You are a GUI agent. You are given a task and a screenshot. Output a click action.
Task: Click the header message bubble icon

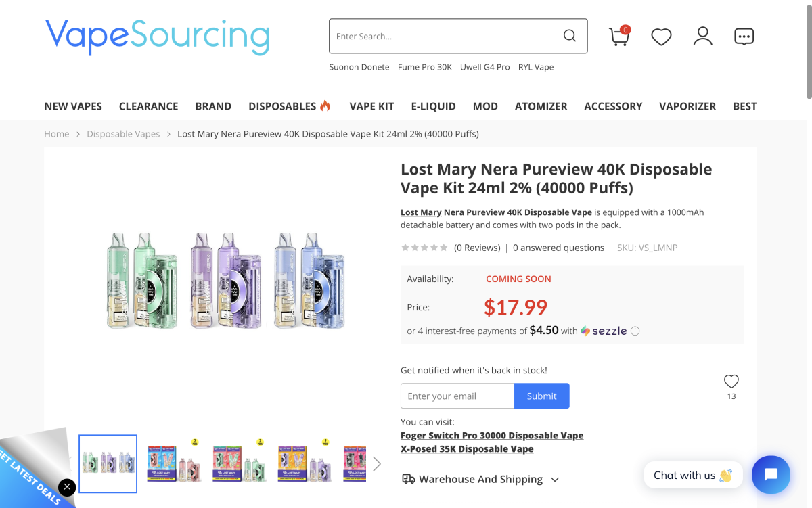(744, 37)
